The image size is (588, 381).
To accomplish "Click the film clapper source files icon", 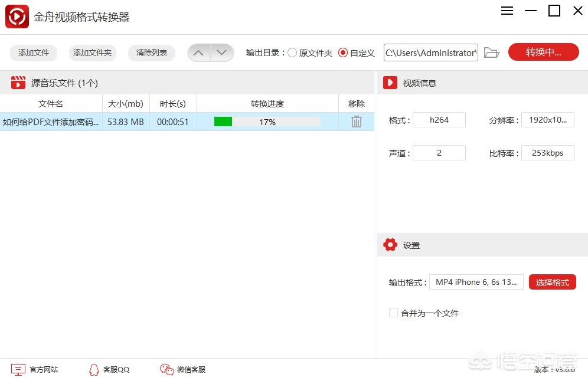I will (x=18, y=83).
